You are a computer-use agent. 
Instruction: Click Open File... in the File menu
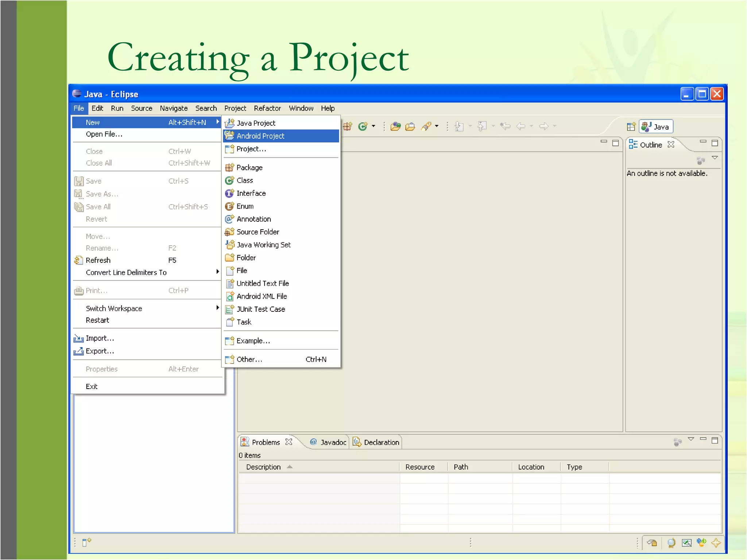coord(147,134)
